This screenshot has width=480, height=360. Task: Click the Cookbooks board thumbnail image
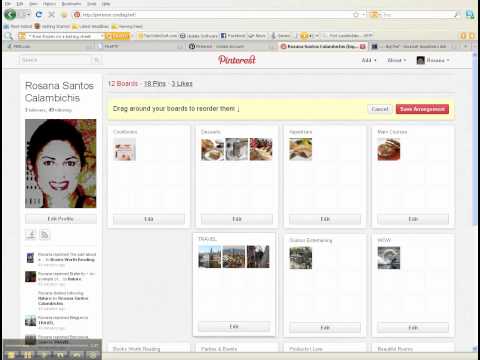(x=124, y=149)
